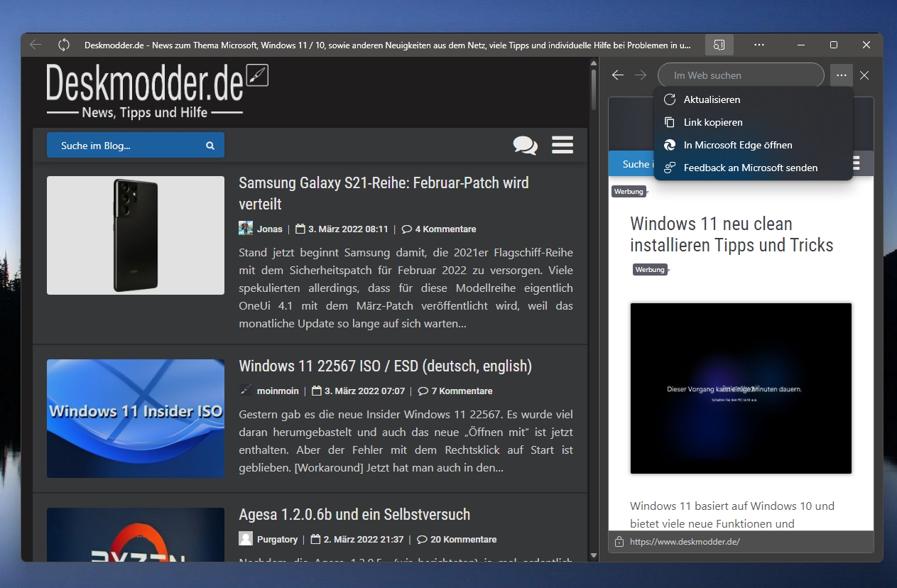Open the 4 Kommentare link
Image resolution: width=897 pixels, height=588 pixels.
(x=439, y=229)
